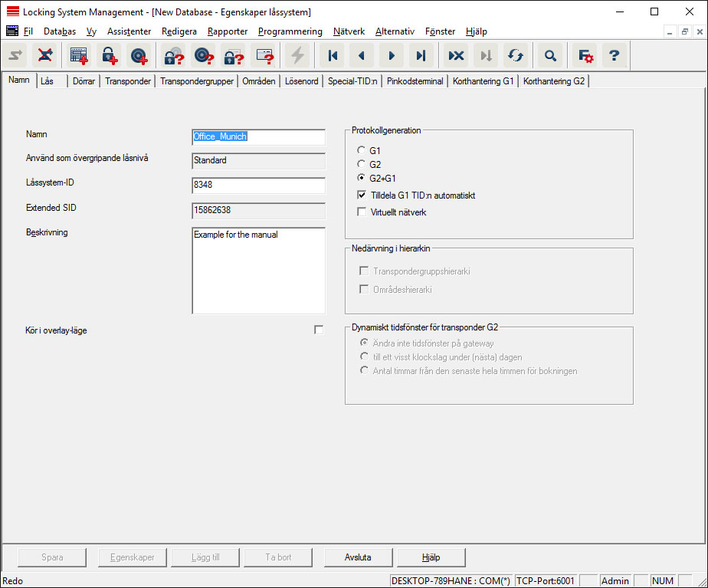708x588 pixels.
Task: Click the filter settings toolbar icon
Action: pos(585,55)
